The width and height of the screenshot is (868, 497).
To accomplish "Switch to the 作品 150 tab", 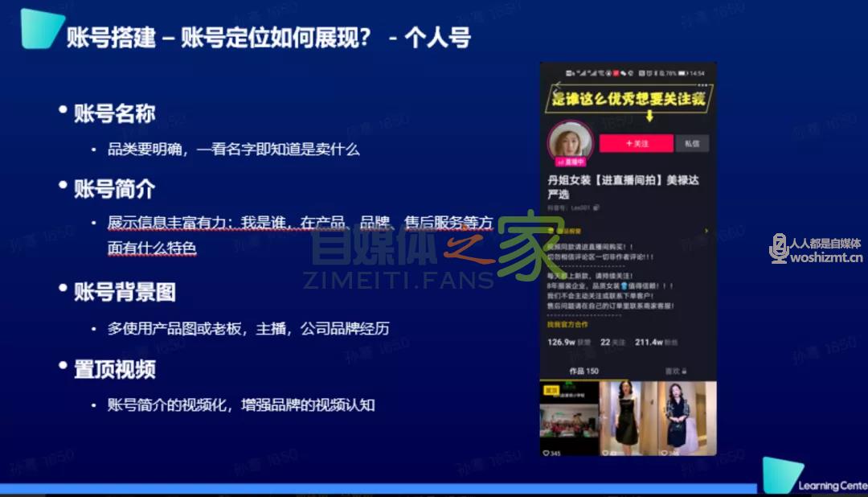I will (x=583, y=371).
